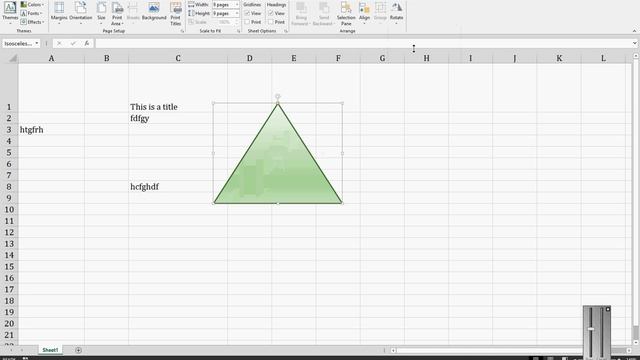This screenshot has height=360, width=640.
Task: Open Page Setup dialog launcher
Action: point(182,31)
